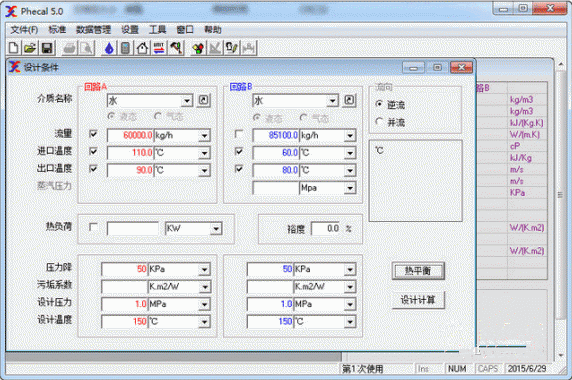This screenshot has width=572, height=380.
Task: Click the vertical scrollbar down arrow
Action: pos(561,355)
